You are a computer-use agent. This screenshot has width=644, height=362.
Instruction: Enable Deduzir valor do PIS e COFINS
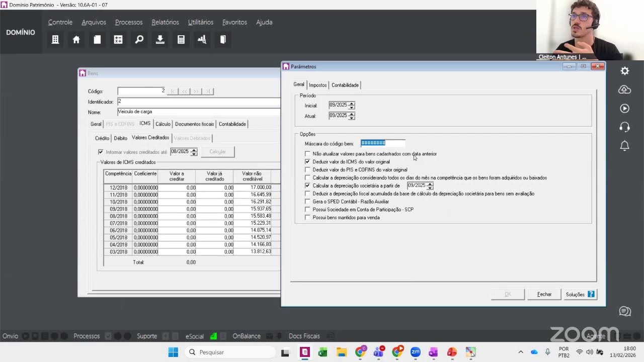(x=308, y=170)
